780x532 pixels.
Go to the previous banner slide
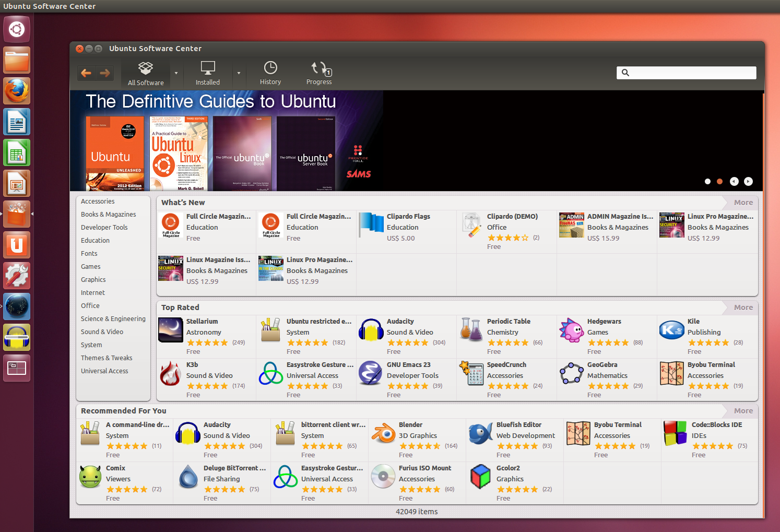tap(734, 182)
